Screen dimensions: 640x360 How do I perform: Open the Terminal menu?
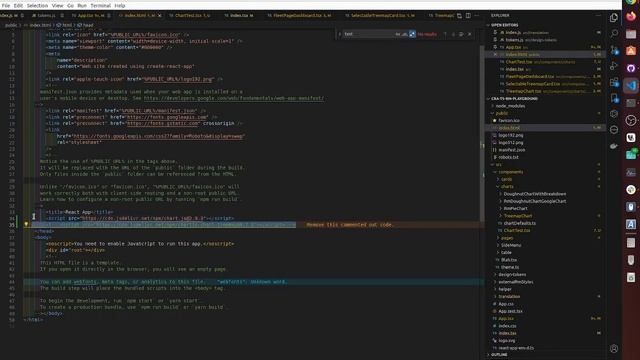100,6
